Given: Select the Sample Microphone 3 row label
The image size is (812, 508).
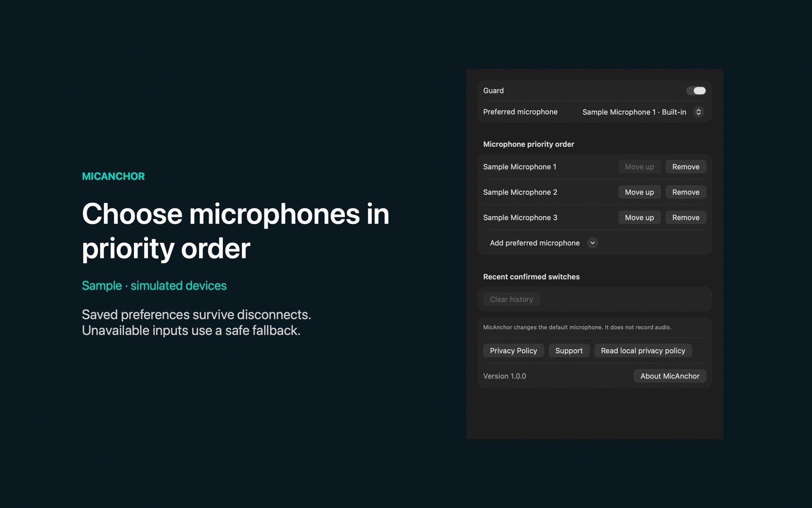Looking at the screenshot, I should (520, 217).
